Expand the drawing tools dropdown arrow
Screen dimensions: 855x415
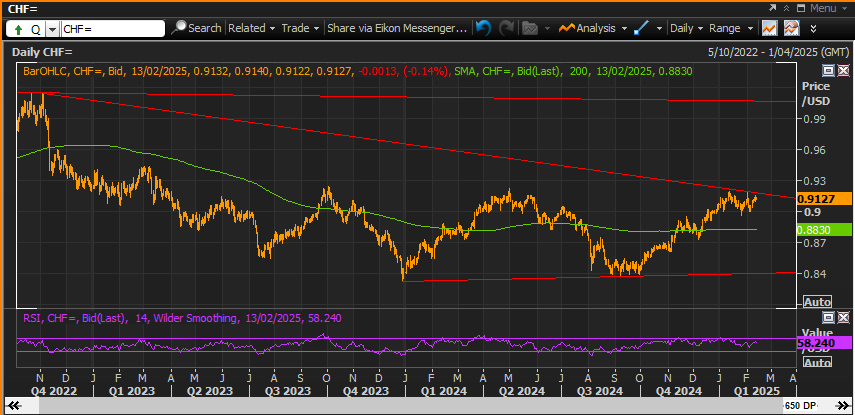pos(659,29)
